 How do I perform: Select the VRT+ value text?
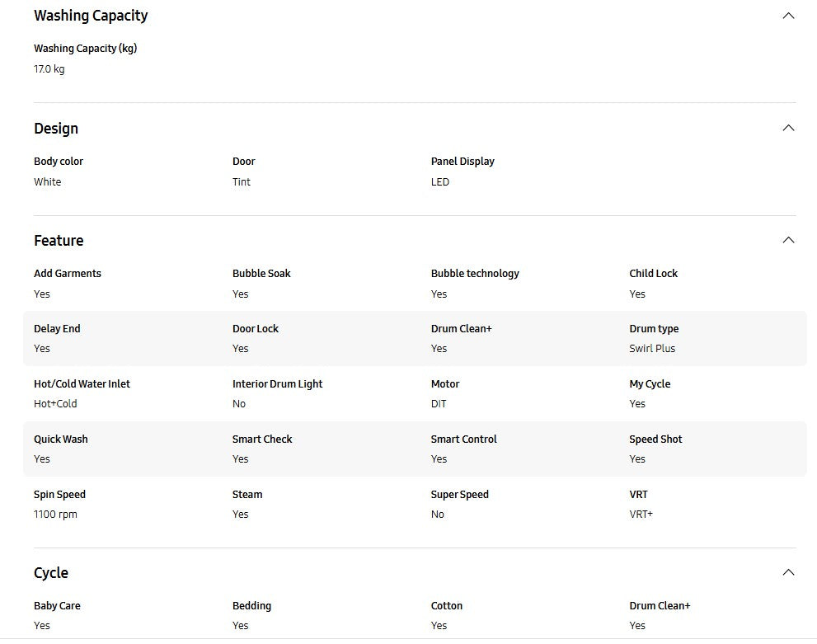pos(641,515)
